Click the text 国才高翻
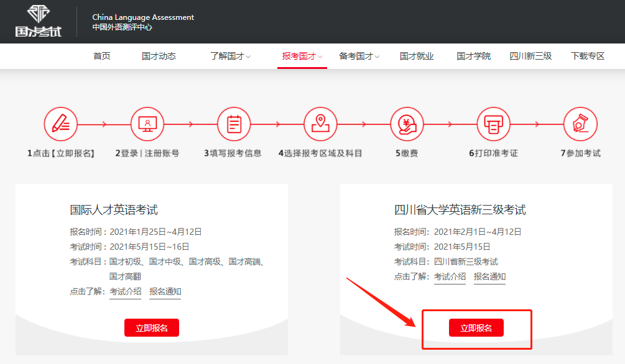Image resolution: width=625 pixels, height=364 pixels. [x=125, y=276]
